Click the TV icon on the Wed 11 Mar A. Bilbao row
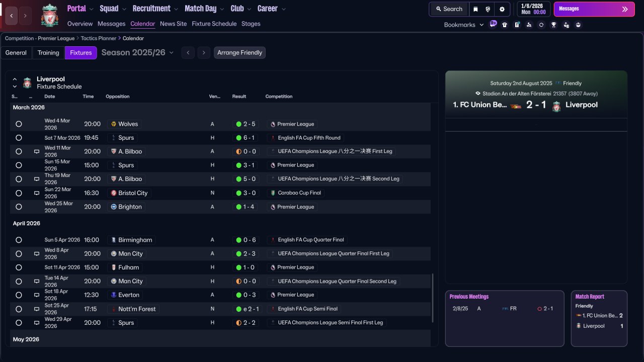The height and width of the screenshot is (362, 644). click(x=37, y=151)
